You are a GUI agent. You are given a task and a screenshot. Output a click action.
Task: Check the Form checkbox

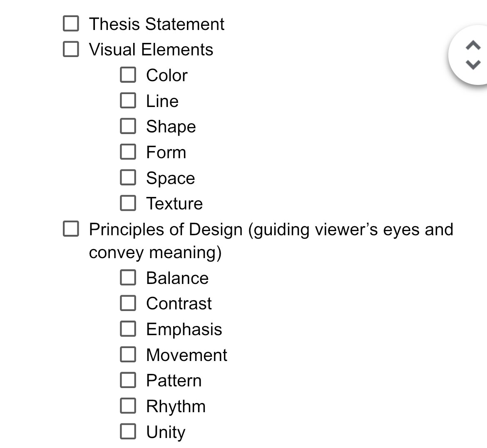point(128,152)
